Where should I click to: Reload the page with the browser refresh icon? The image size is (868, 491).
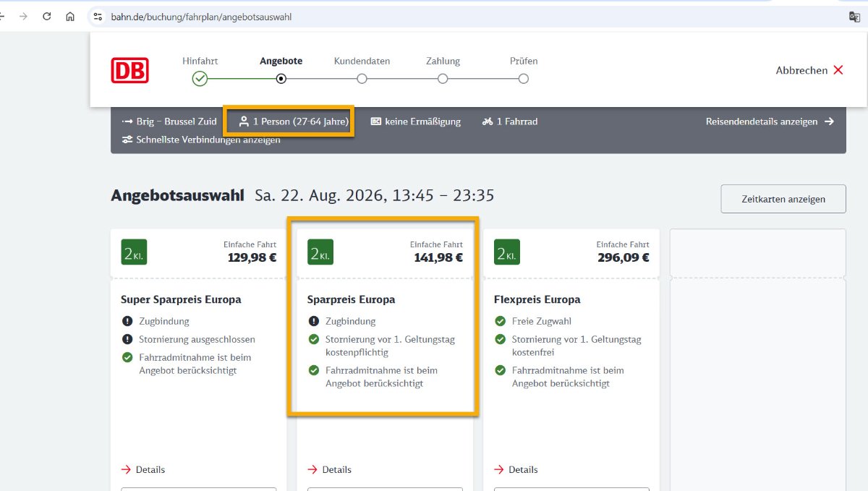click(x=47, y=17)
